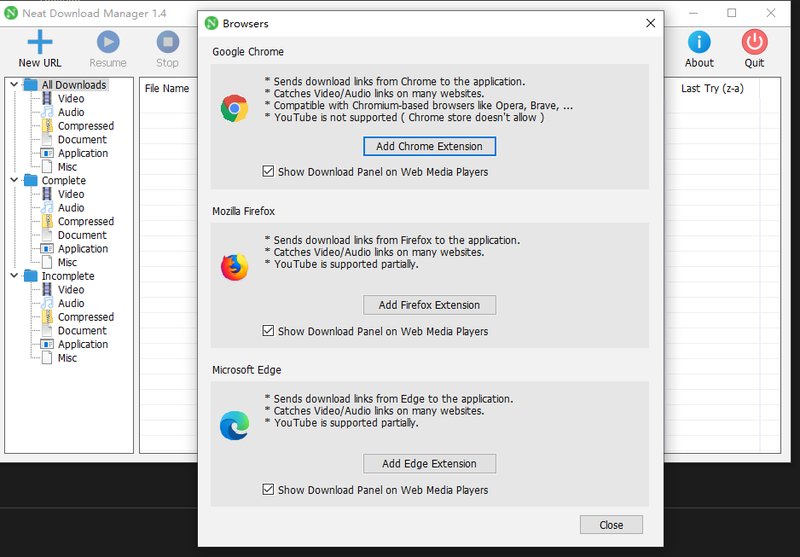Click the New URL plus icon
Screen dimensions: 800x557
click(40, 42)
